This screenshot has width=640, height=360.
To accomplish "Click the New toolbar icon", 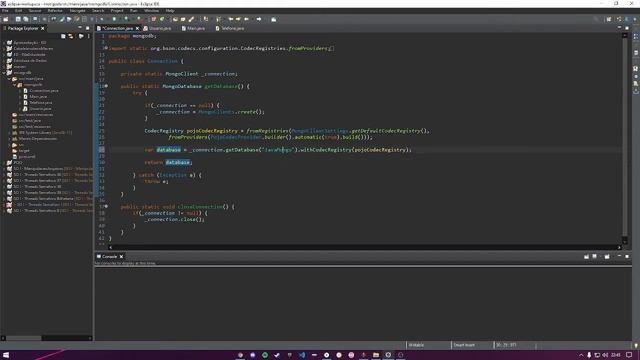I will [x=6, y=19].
